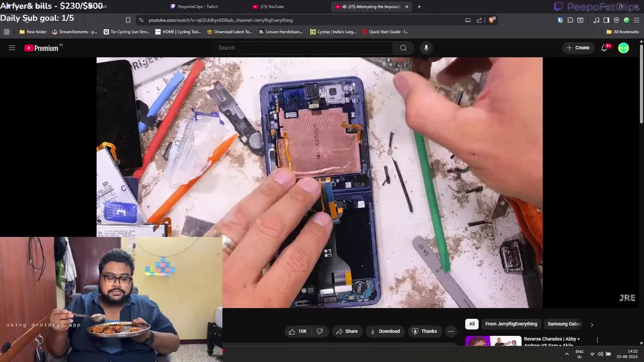Screen dimensions: 644x362
Task: Open the YouTube guide hamburger menu
Action: 12,48
